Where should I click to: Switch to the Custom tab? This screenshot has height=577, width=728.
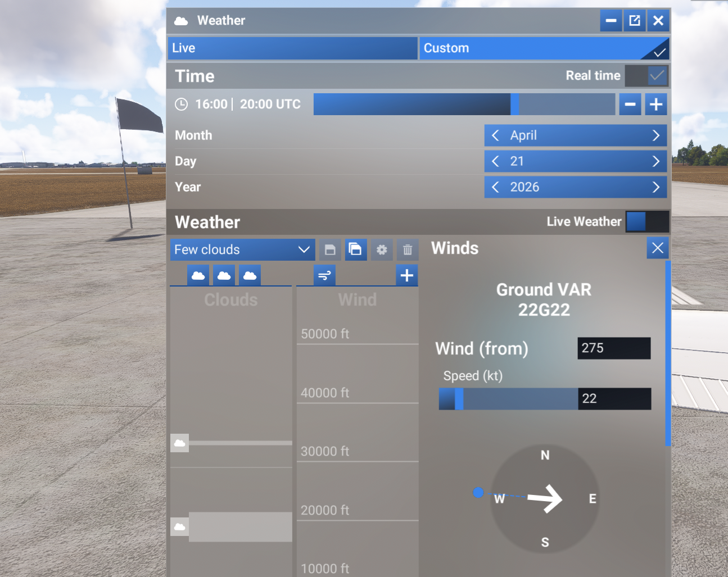click(x=544, y=48)
